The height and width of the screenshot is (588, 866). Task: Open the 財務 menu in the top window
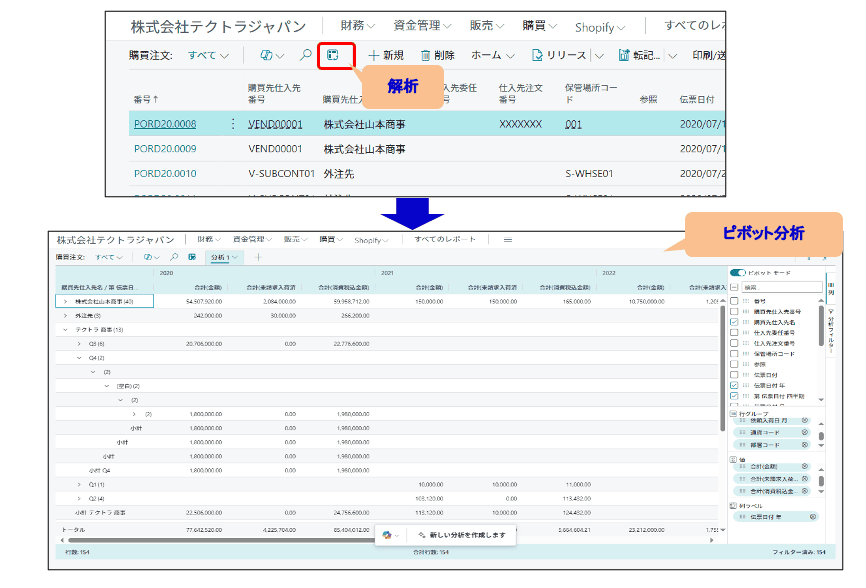pos(357,25)
